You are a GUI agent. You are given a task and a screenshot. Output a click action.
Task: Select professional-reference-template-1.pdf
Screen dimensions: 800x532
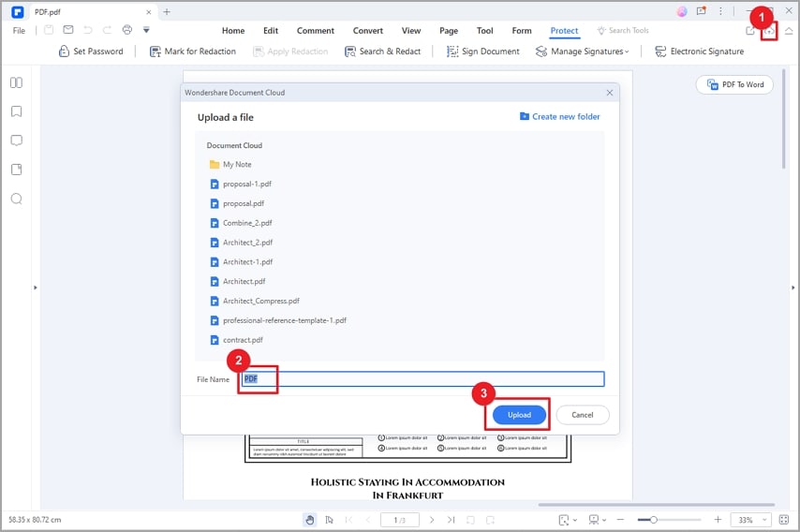click(x=278, y=320)
